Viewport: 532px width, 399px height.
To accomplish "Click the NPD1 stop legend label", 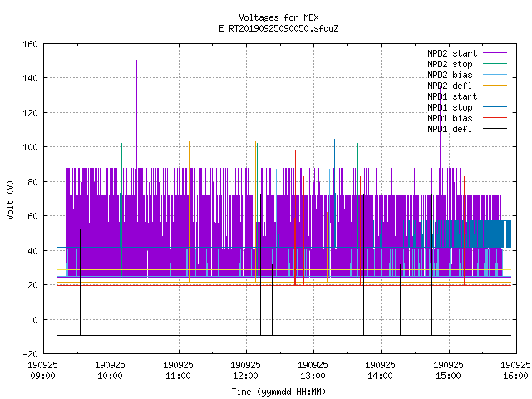I will coord(450,107).
